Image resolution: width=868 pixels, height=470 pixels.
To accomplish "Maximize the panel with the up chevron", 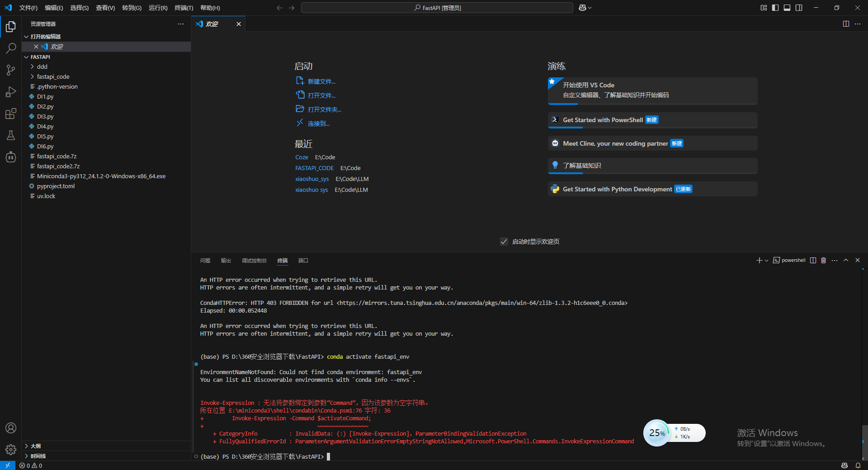I will [846, 260].
